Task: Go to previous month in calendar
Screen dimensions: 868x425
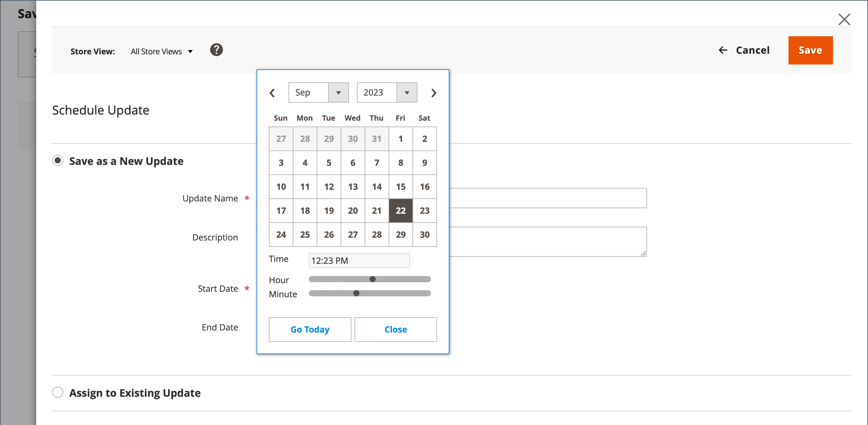Action: [272, 93]
